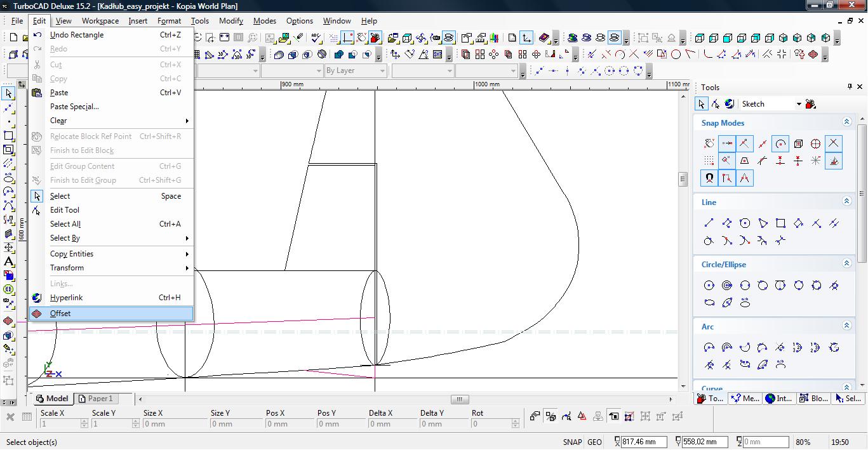Switch to the Paper 1 tab

point(95,399)
